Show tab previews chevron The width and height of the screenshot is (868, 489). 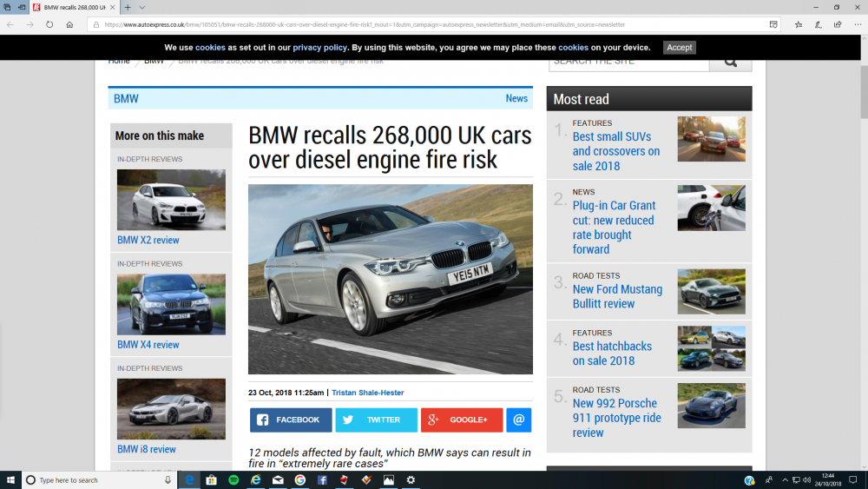142,7
